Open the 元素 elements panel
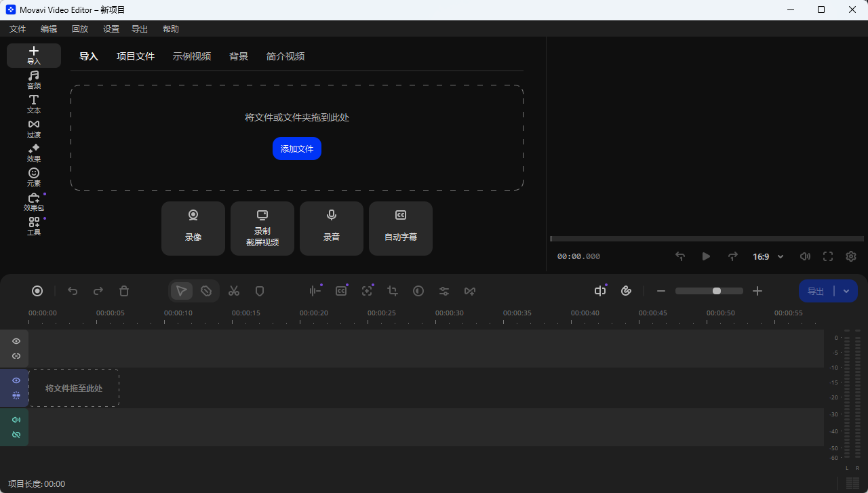868x493 pixels. (34, 178)
